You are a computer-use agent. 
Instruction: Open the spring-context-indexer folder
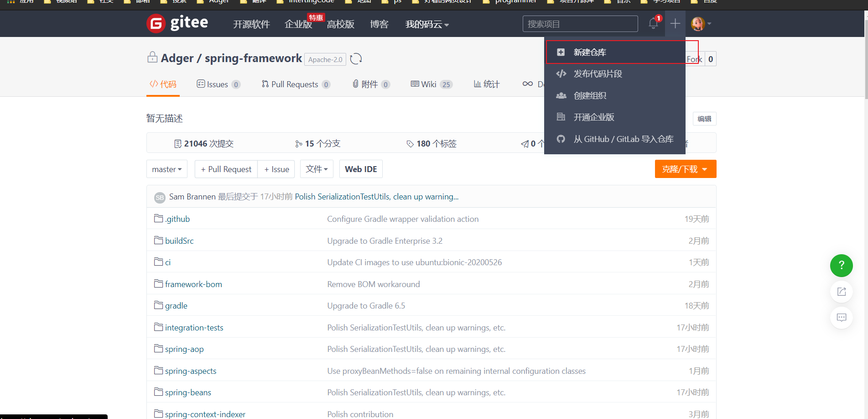point(205,414)
